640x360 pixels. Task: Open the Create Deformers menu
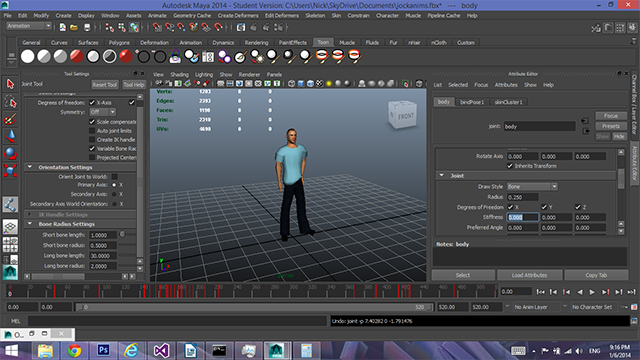click(238, 16)
